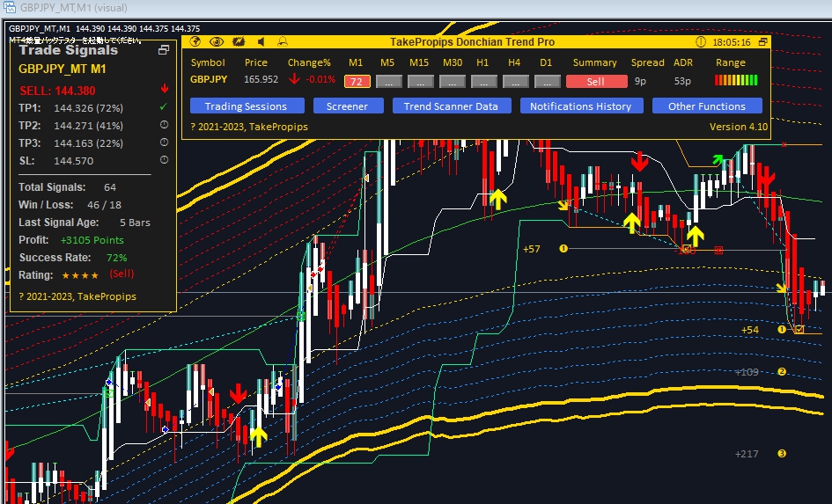This screenshot has height=504, width=832.
Task: Click the TP1 value 144.326 (72%)
Action: coord(89,108)
